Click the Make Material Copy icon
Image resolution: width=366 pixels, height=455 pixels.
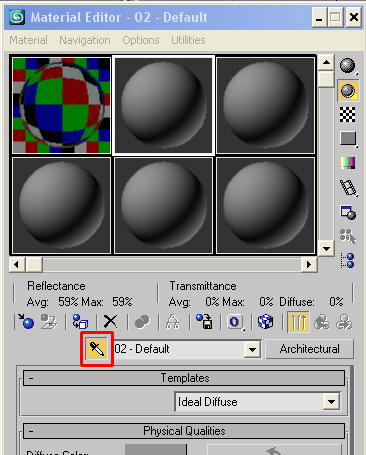142,322
